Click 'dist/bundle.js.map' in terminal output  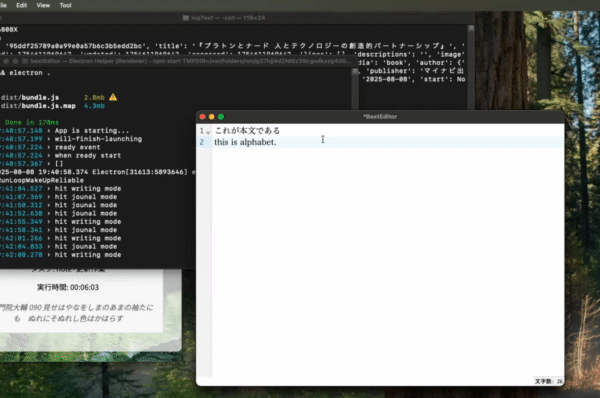pos(38,106)
